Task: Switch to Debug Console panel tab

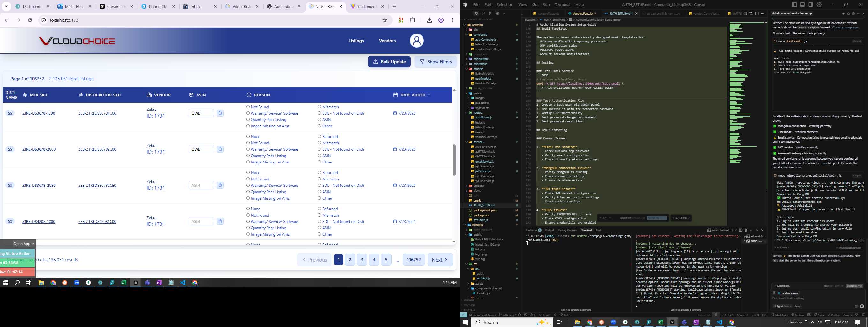Action: point(567,230)
